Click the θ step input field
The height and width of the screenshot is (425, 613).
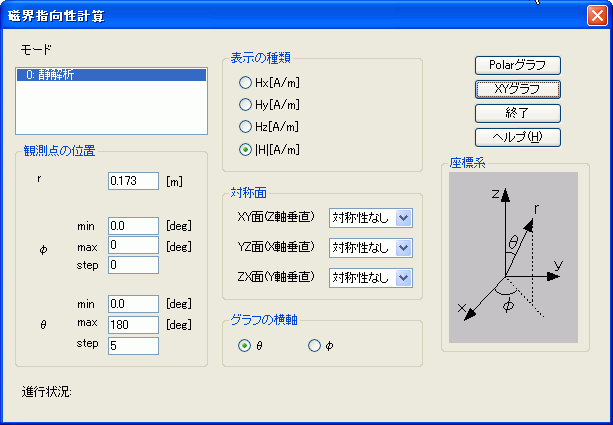[133, 345]
